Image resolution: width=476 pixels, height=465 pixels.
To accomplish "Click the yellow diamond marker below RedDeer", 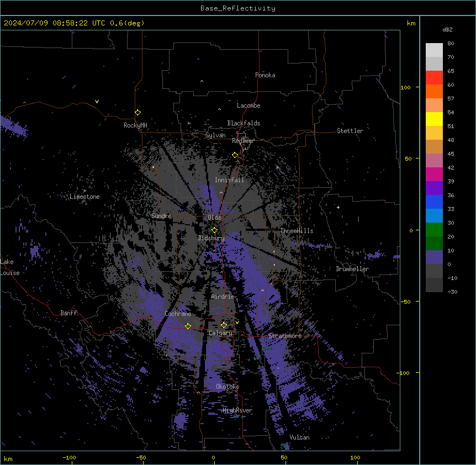I will (235, 155).
